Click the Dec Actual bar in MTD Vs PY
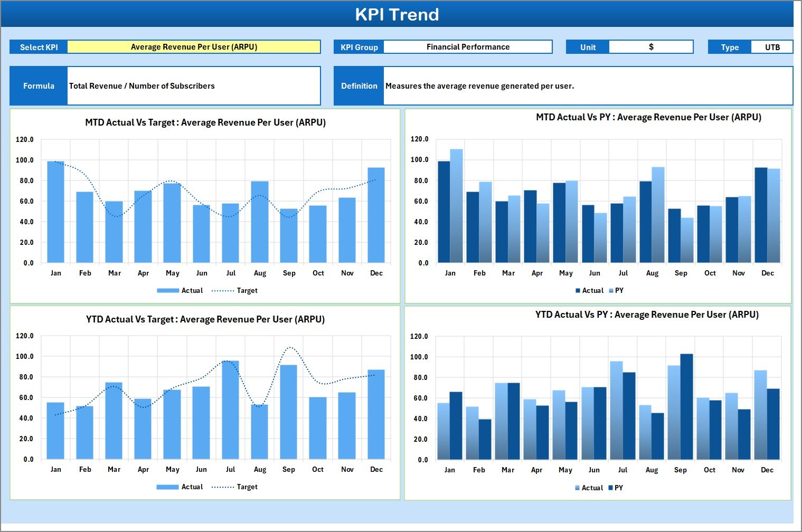The image size is (802, 532). coord(761,215)
